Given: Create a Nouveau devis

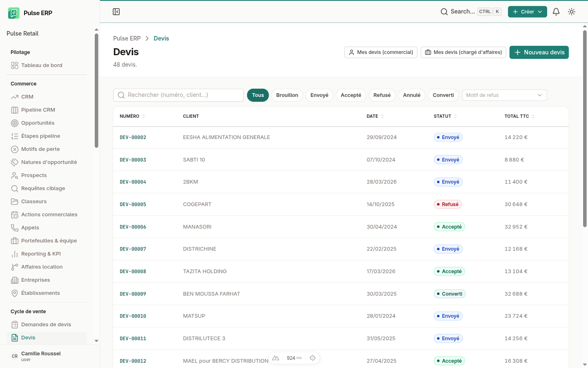Looking at the screenshot, I should [539, 52].
